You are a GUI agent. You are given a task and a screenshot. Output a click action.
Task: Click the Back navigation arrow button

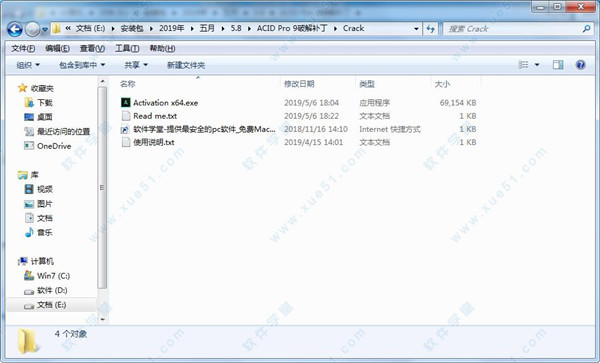pyautogui.click(x=15, y=29)
